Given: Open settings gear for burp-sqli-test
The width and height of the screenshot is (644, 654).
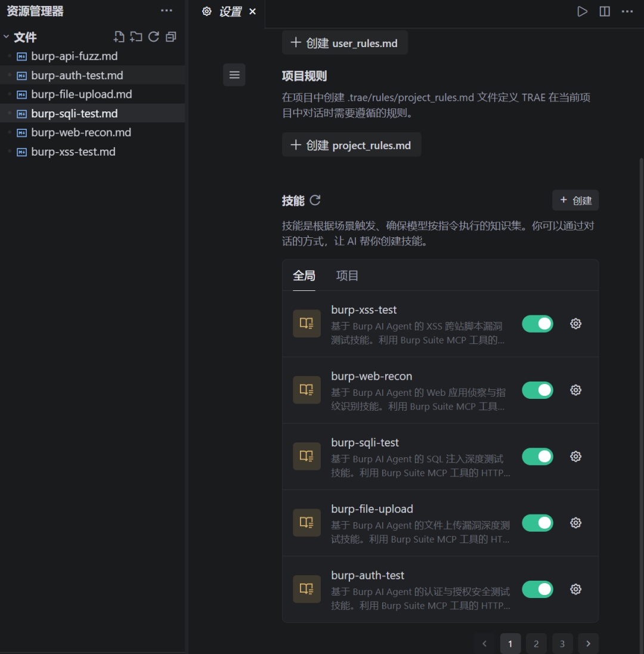Looking at the screenshot, I should point(575,456).
